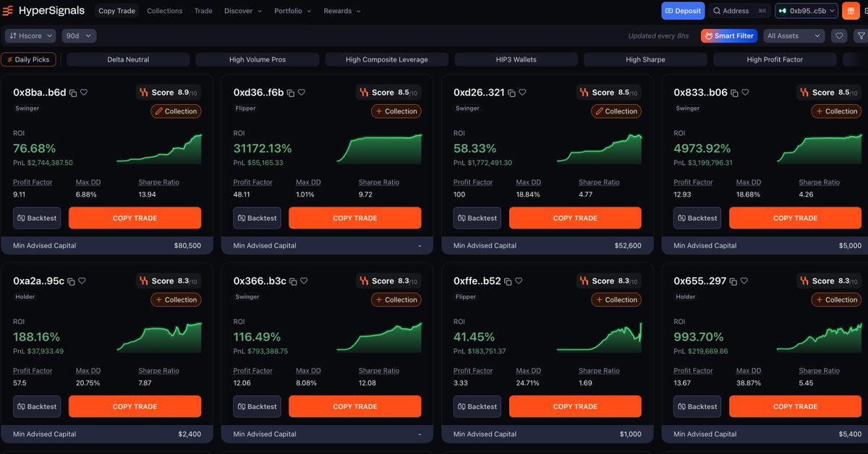
Task: Copy trade wallet 0xffe..b52
Action: pos(575,407)
